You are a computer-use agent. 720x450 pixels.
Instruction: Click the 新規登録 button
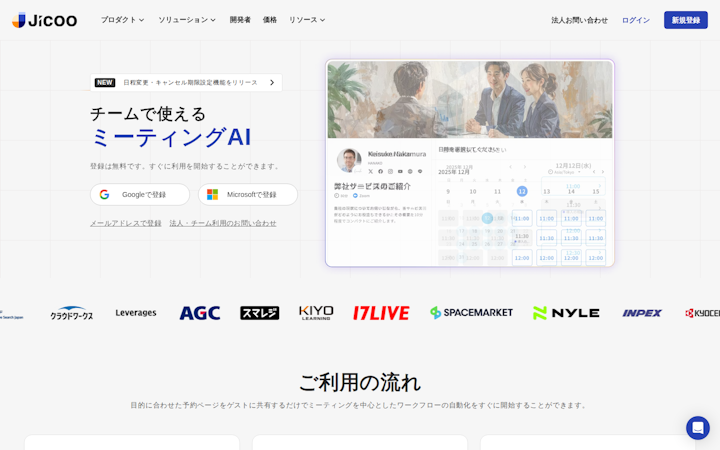[x=686, y=20]
